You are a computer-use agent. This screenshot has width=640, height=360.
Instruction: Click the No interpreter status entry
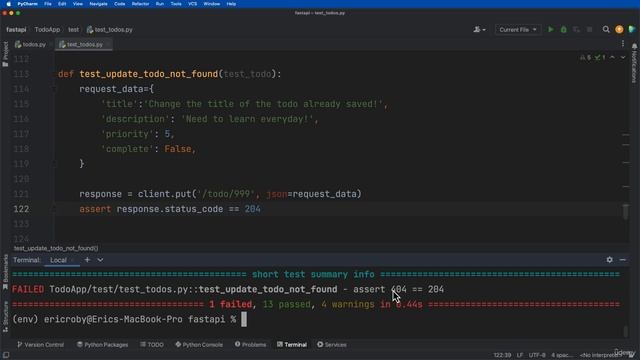tap(600, 355)
